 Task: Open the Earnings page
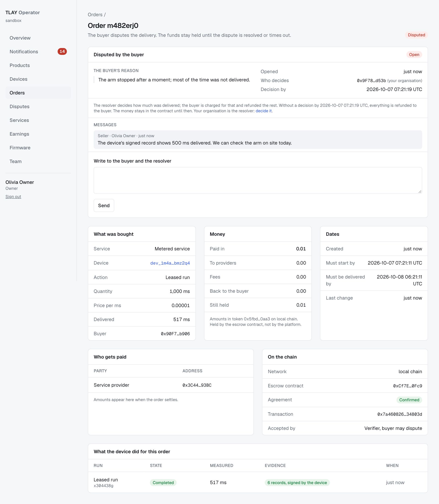[38, 134]
